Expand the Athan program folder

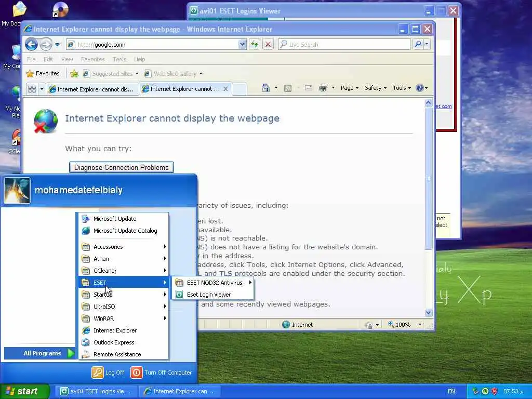pyautogui.click(x=124, y=259)
